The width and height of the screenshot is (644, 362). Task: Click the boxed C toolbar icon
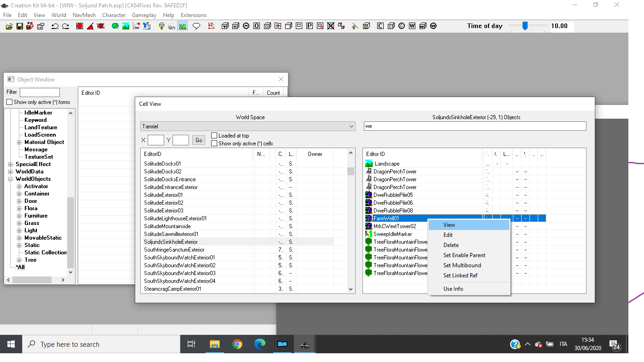380,26
